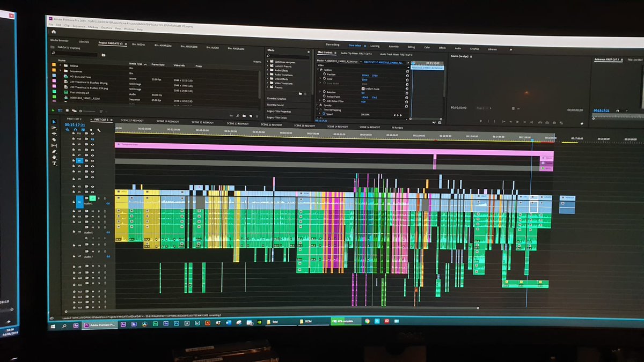Viewport: 644px width, 362px height.
Task: Expand the Sequences bin in Project panel
Action: [x=60, y=70]
